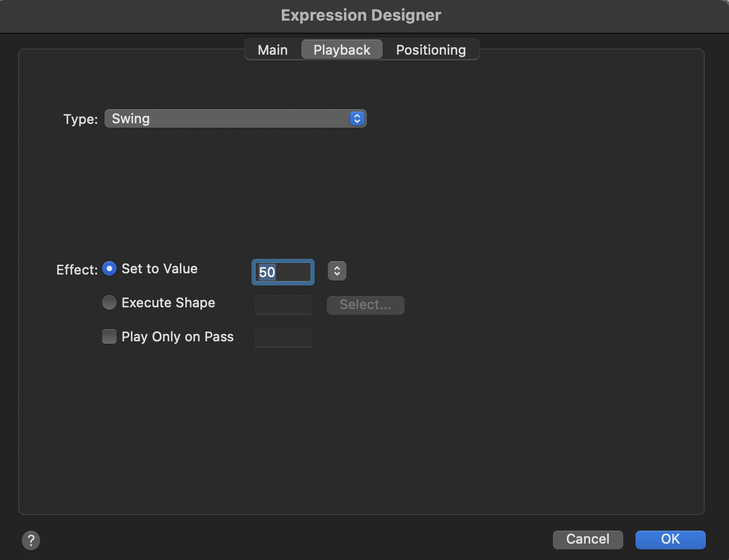Switch to the Main tab
This screenshot has width=729, height=560.
(272, 50)
